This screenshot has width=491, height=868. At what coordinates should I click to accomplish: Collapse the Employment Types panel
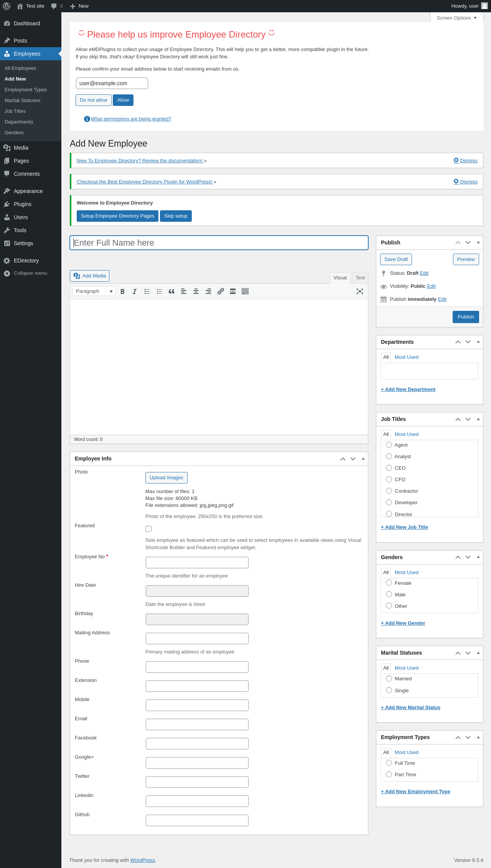pos(478,737)
